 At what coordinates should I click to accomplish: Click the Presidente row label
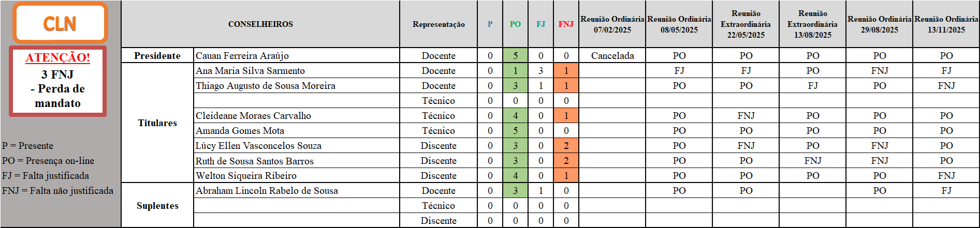(x=157, y=56)
